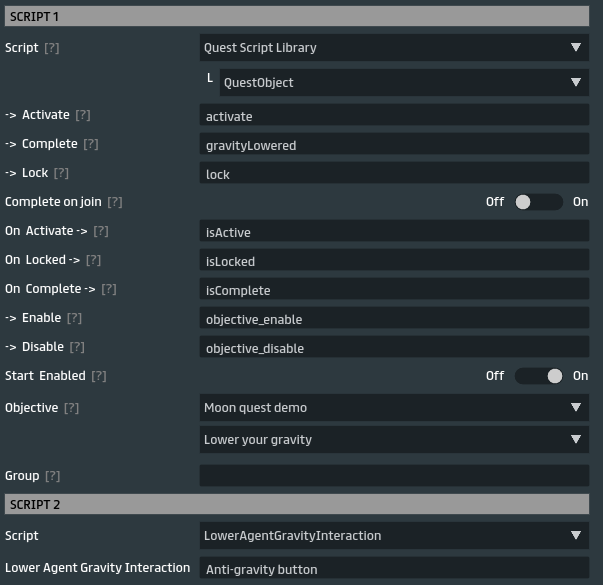
Task: Click the 'Anti-gravity button' interaction field
Action: pos(394,568)
